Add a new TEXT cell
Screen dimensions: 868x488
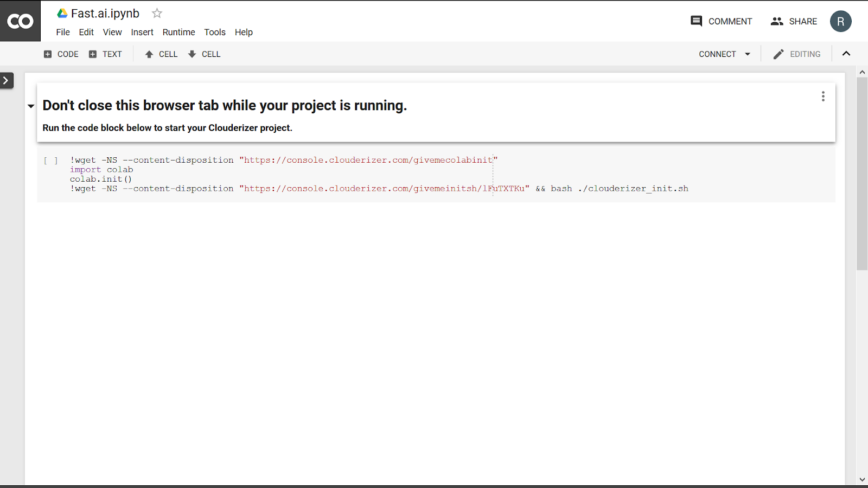[x=105, y=54]
